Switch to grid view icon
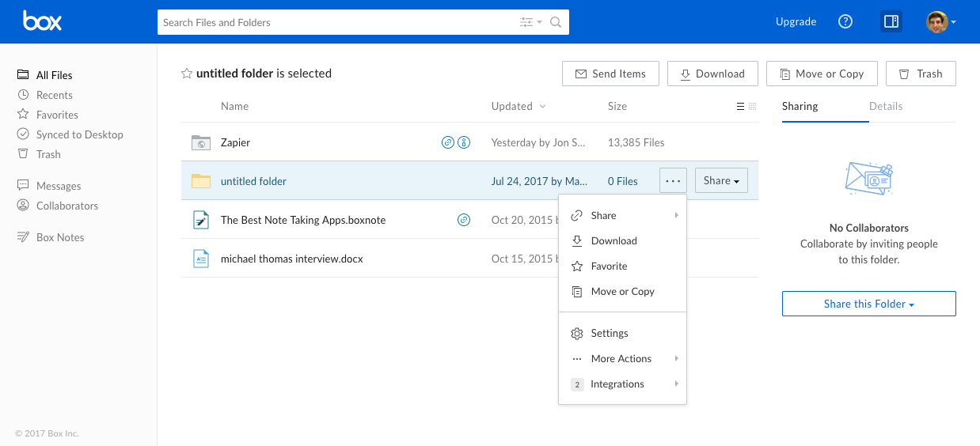The image size is (980, 446). [x=752, y=107]
